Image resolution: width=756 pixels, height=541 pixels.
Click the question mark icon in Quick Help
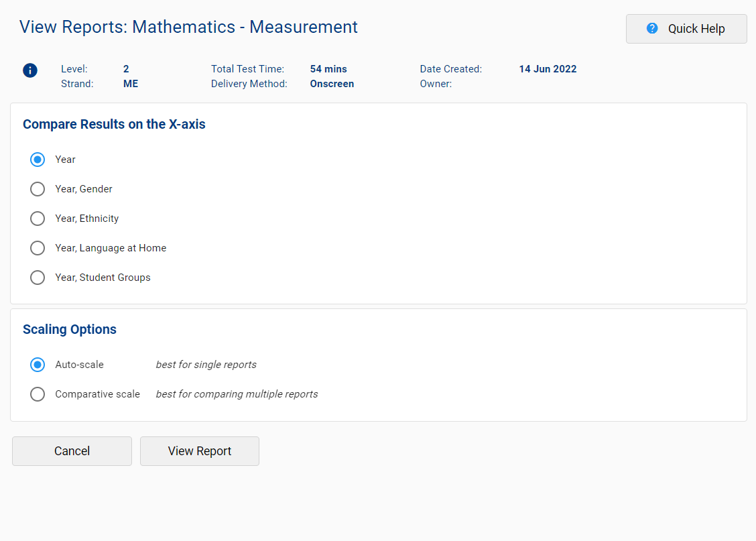click(x=652, y=29)
